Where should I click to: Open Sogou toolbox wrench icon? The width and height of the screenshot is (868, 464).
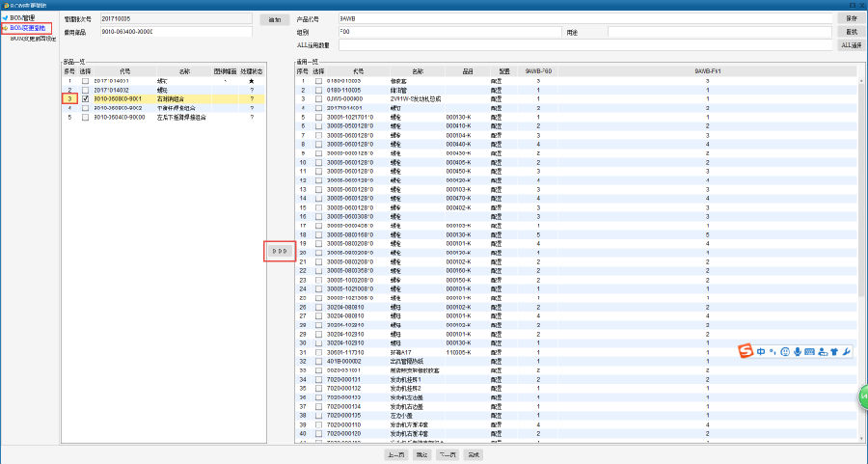[846, 351]
